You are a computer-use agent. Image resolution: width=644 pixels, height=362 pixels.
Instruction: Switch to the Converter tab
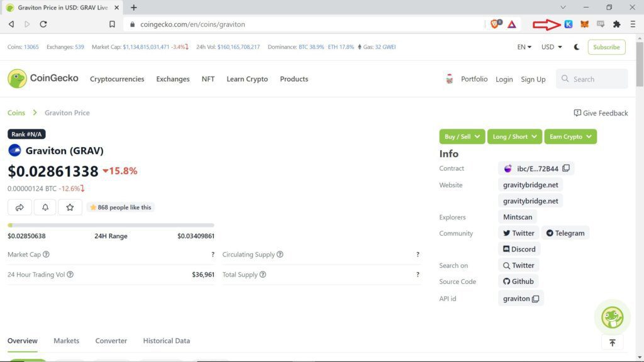pos(111,341)
